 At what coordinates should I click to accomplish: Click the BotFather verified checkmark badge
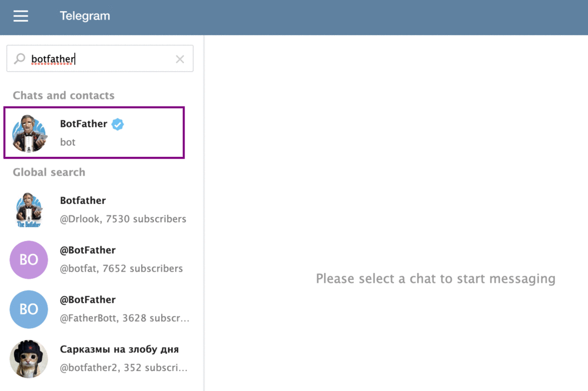(118, 124)
